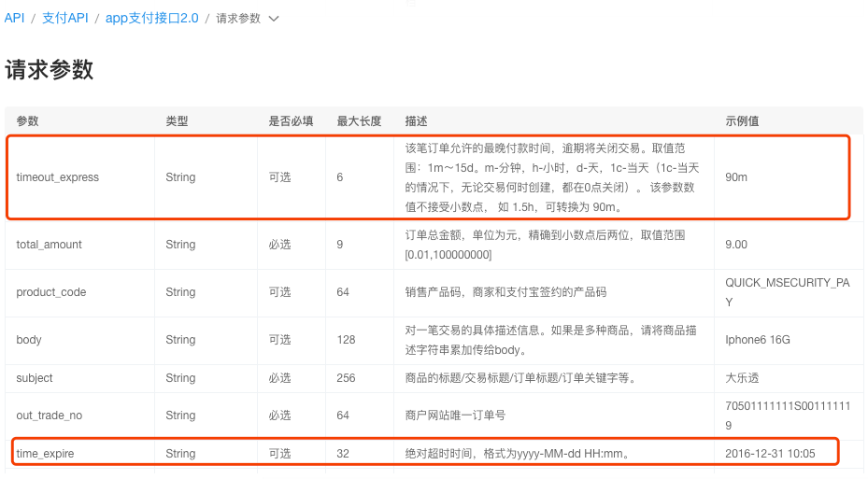Click the 商品的标题 description text

pyautogui.click(x=520, y=378)
